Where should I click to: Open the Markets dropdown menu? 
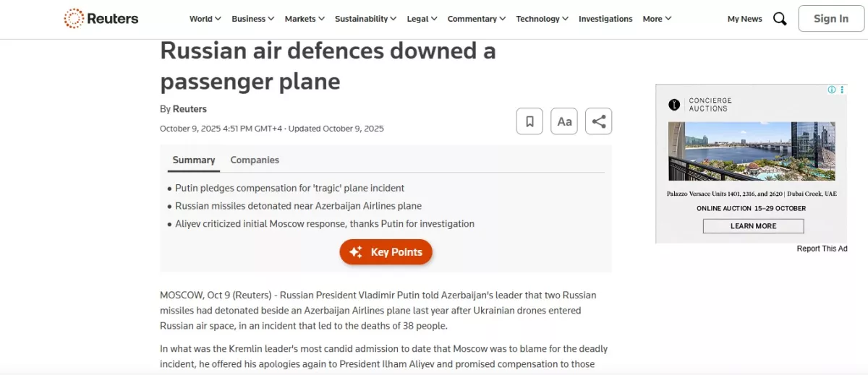pos(305,19)
